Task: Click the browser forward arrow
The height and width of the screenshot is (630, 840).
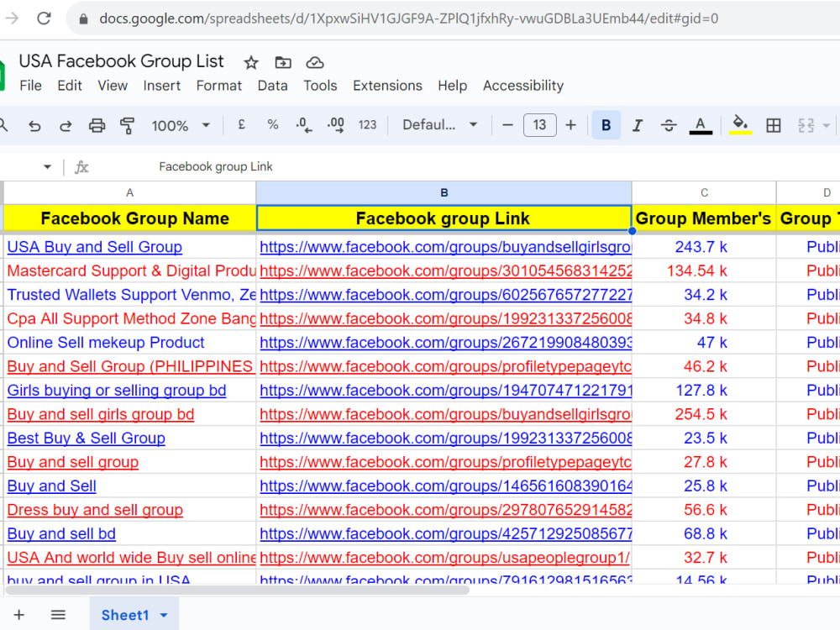Action: (12, 18)
